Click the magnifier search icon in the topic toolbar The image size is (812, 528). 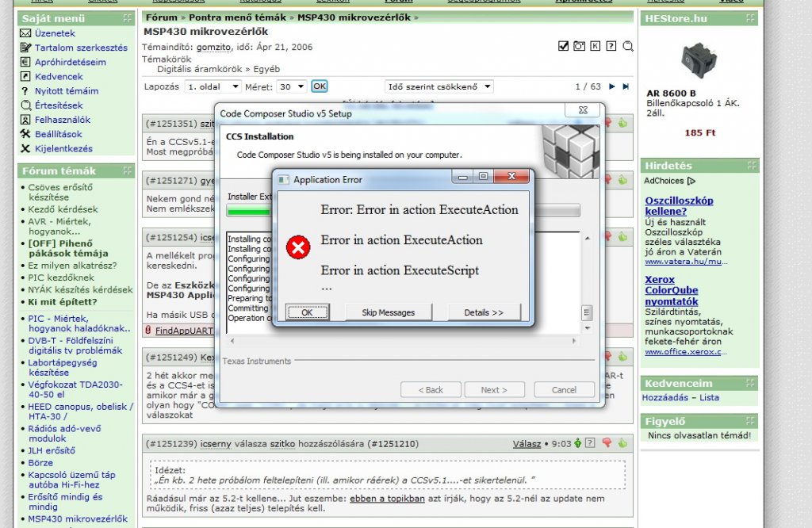tap(628, 46)
